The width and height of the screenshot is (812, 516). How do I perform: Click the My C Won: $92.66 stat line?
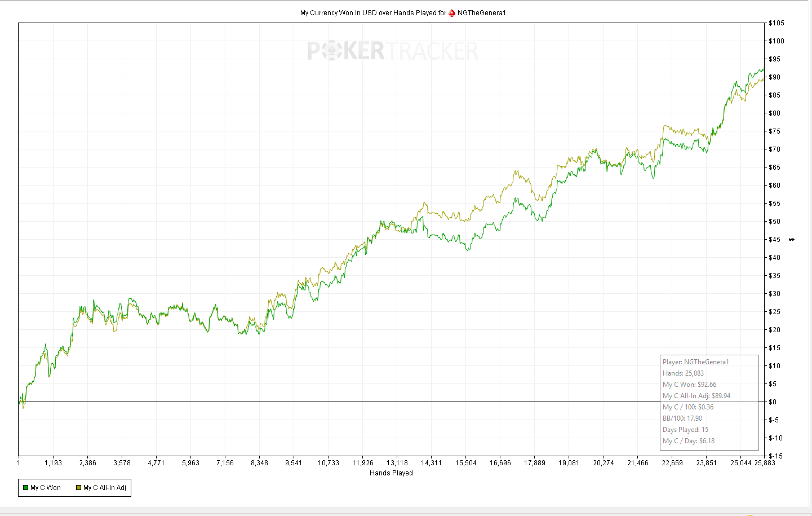689,385
